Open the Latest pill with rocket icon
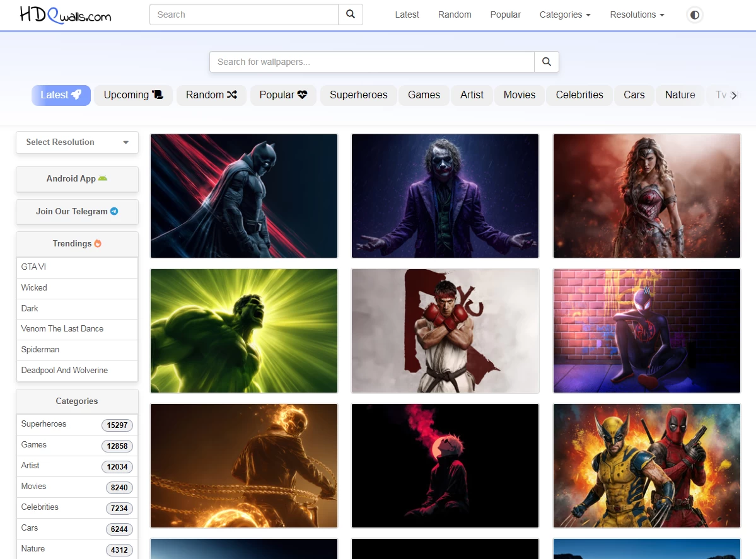Image resolution: width=756 pixels, height=559 pixels. tap(61, 95)
